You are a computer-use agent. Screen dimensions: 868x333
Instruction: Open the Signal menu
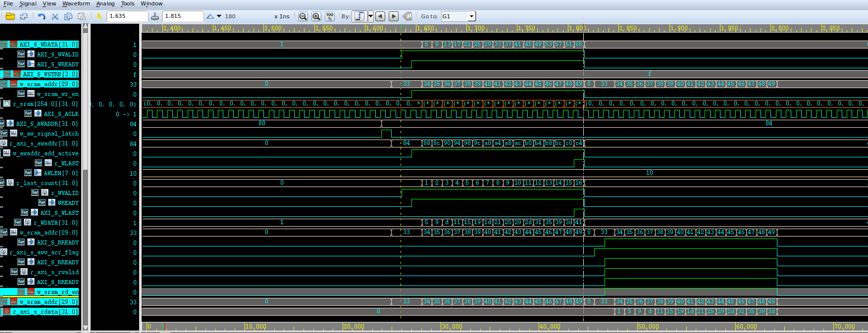point(28,3)
